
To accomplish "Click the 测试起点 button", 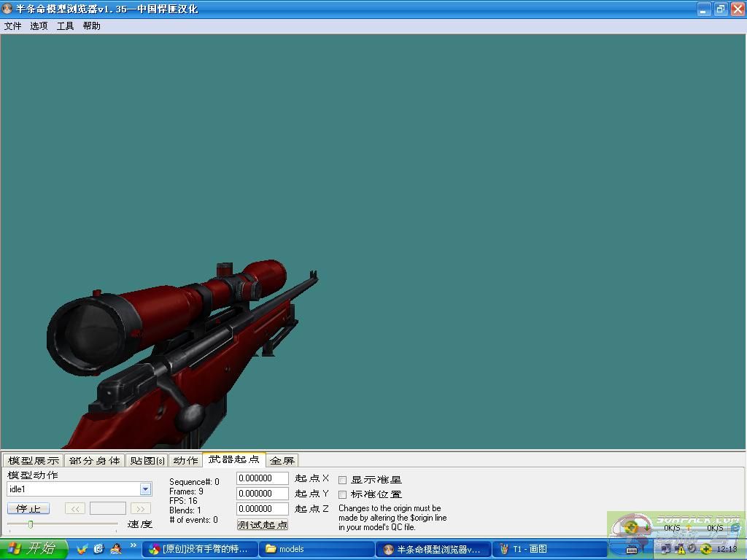I will [263, 524].
